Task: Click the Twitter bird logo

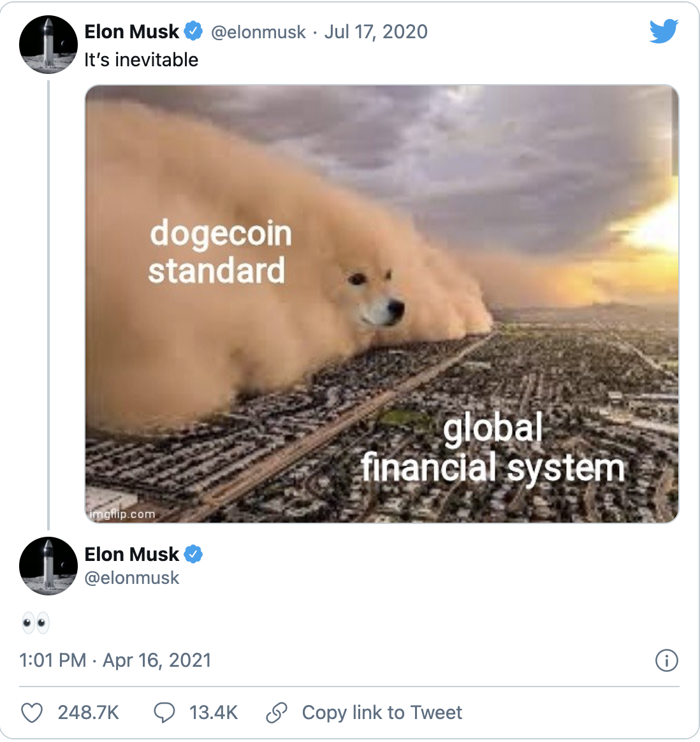Action: coord(664,31)
